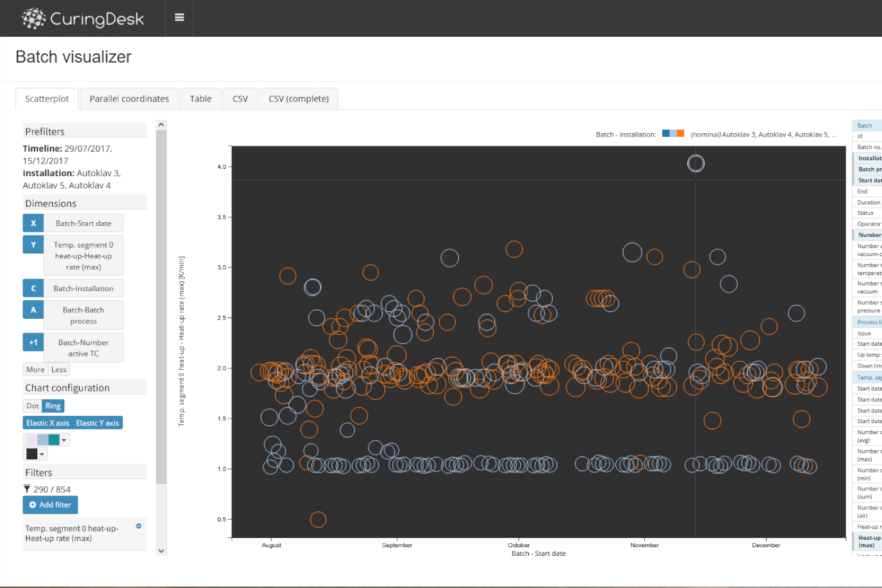
Task: Remove the heat-up rate filter via minus icon
Action: click(x=138, y=526)
